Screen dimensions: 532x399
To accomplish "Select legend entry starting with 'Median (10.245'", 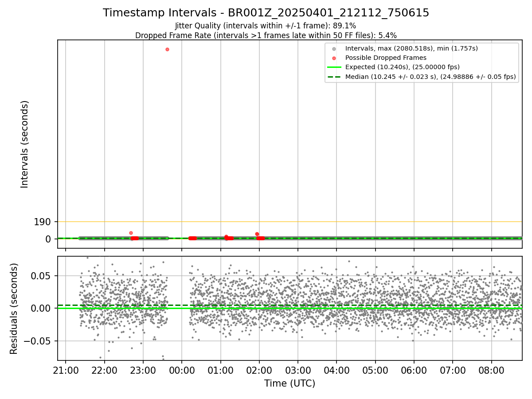I will pyautogui.click(x=430, y=77).
